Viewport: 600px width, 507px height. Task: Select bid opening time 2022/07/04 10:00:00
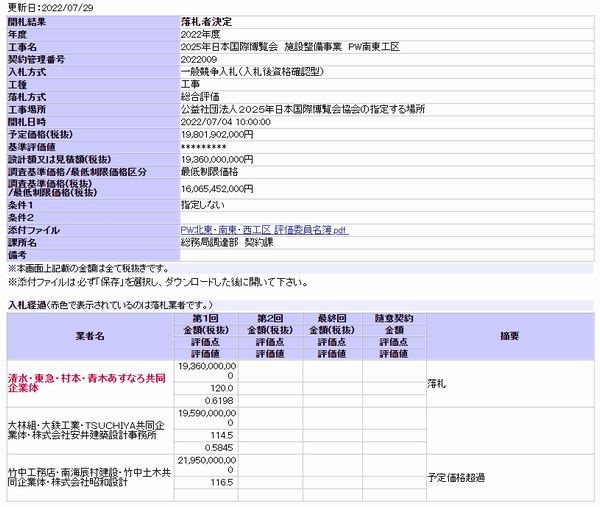[226, 122]
